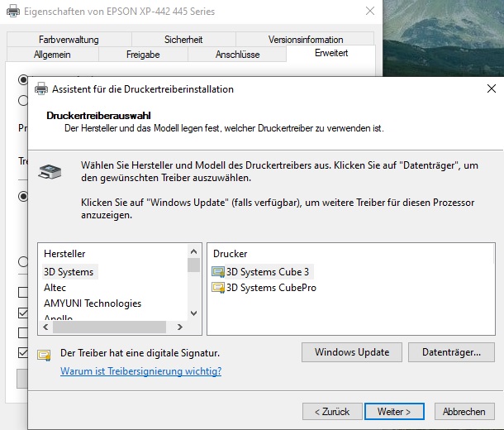
Task: Click the printer icon in the wizard title bar
Action: coord(41,88)
